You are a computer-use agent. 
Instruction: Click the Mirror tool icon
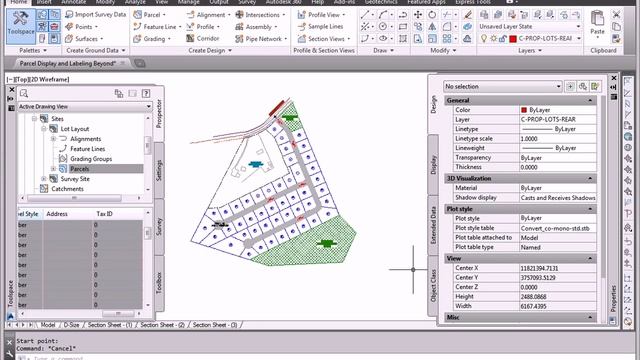pyautogui.click(x=432, y=27)
